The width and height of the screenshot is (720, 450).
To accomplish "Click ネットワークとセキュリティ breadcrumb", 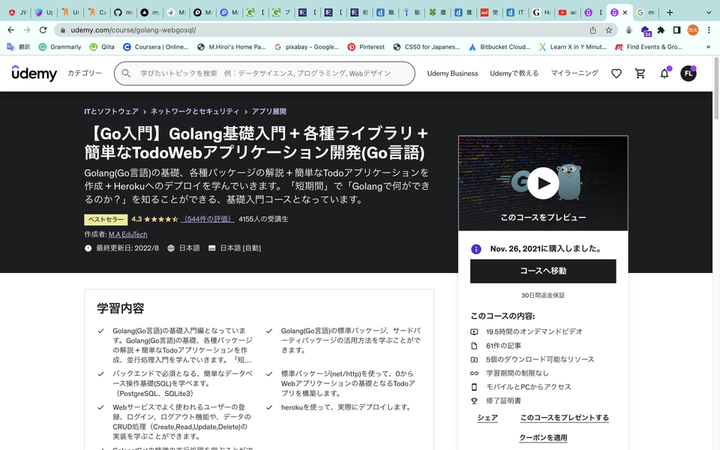I will [195, 112].
